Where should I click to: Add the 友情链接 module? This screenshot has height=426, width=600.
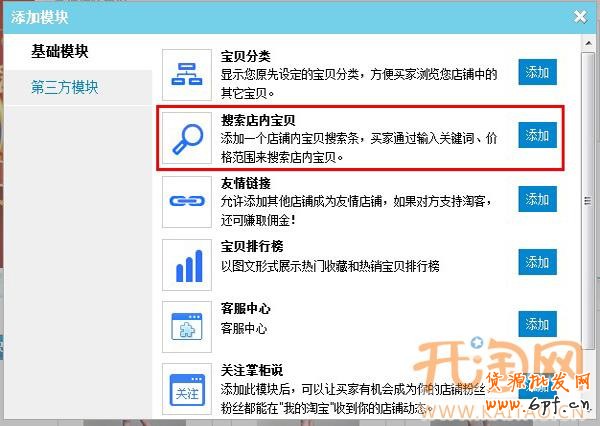click(537, 198)
